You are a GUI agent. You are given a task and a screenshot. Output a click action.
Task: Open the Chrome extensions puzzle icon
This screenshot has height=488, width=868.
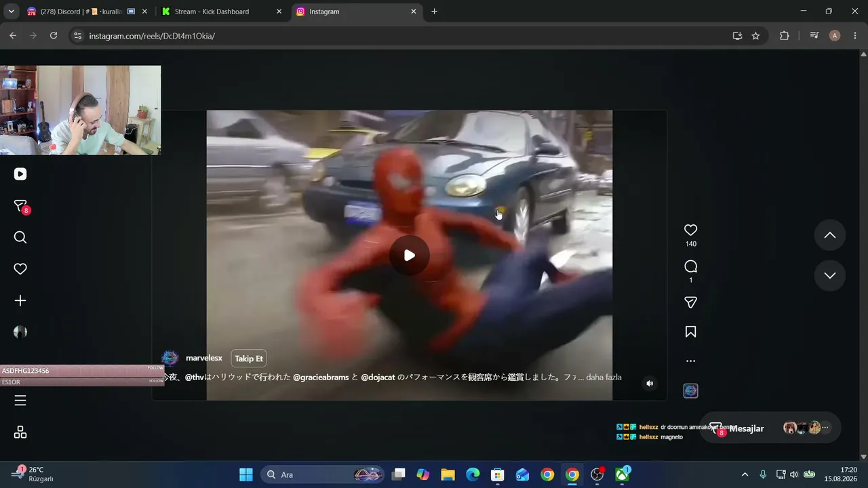click(785, 36)
